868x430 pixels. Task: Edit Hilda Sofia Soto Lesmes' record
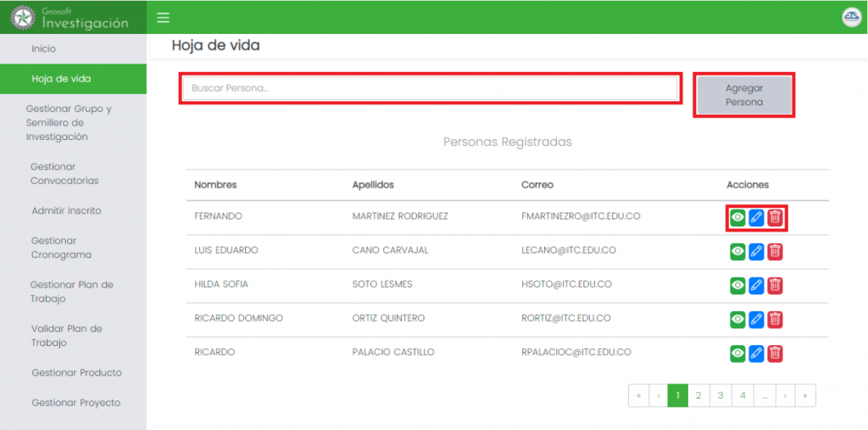[x=756, y=286]
